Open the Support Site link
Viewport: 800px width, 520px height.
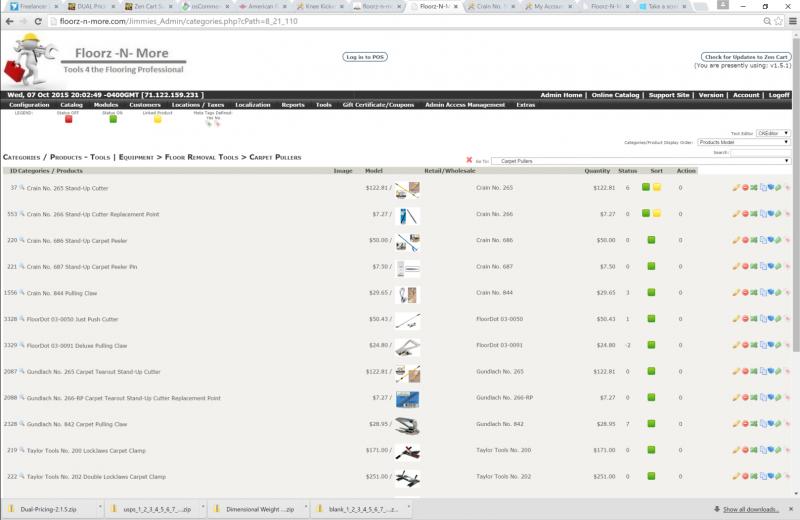pyautogui.click(x=669, y=95)
